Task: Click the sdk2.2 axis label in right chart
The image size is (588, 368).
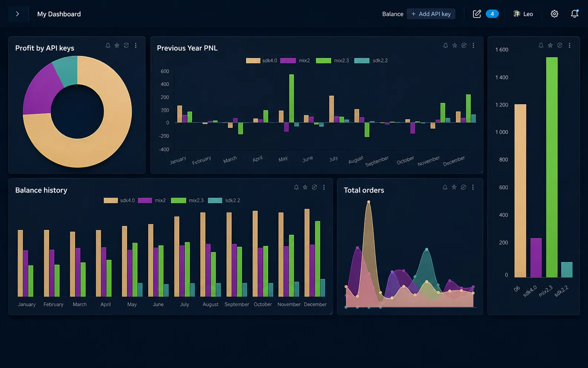Action: (561, 291)
